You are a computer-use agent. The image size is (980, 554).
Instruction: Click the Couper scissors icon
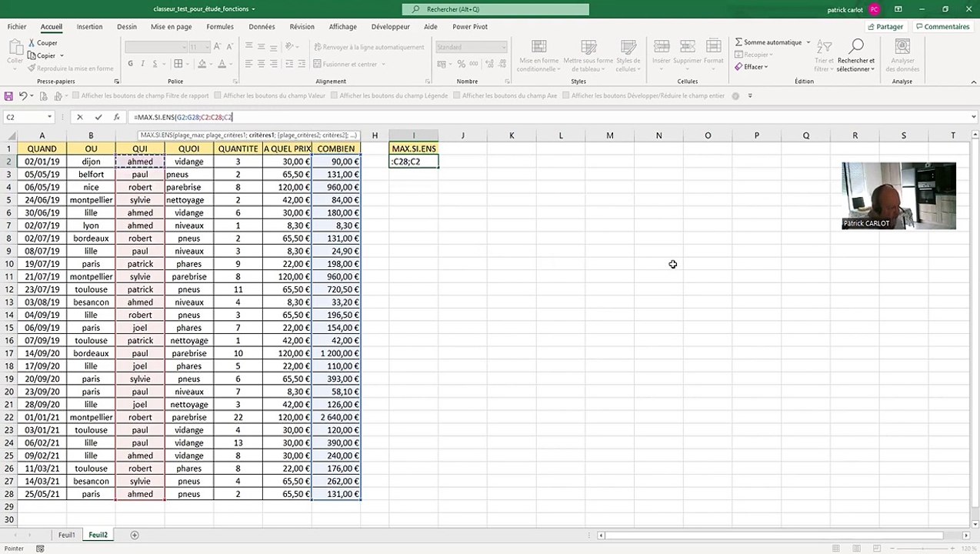32,43
